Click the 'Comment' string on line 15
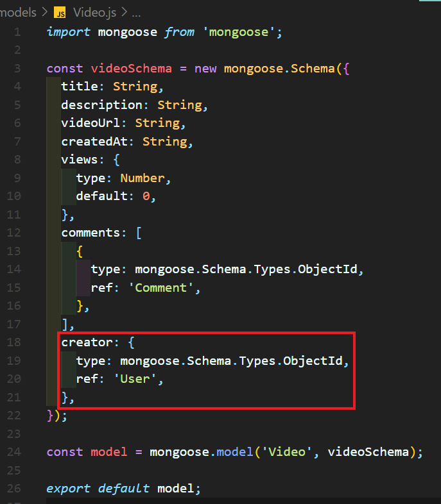The height and width of the screenshot is (504, 441). (161, 288)
